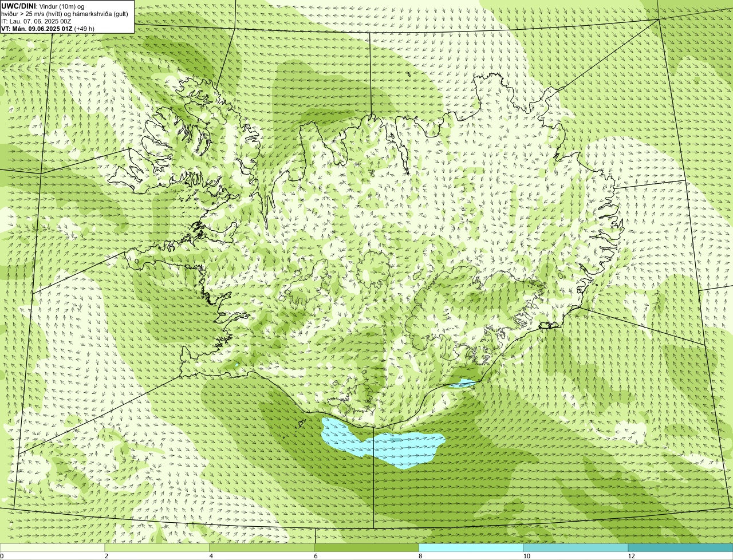The height and width of the screenshot is (560, 733).
Task: Click the 'hviður > 25 m/s' description line
Action: [x=65, y=14]
